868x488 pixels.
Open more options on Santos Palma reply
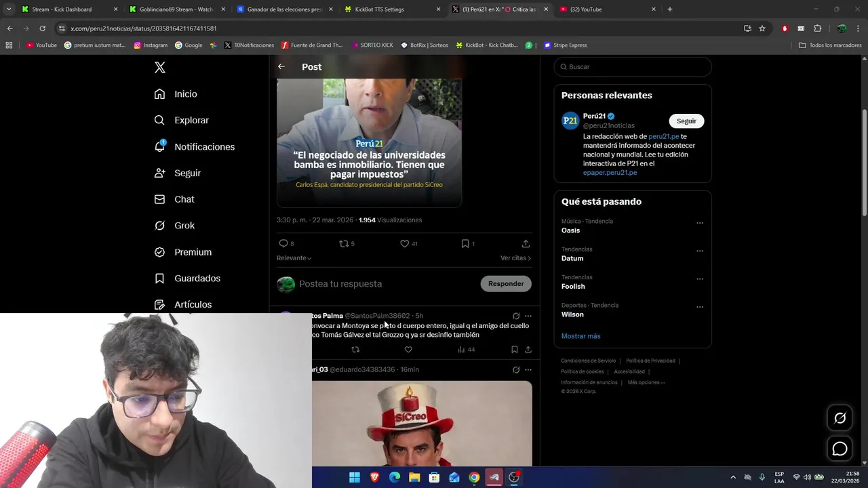point(528,316)
